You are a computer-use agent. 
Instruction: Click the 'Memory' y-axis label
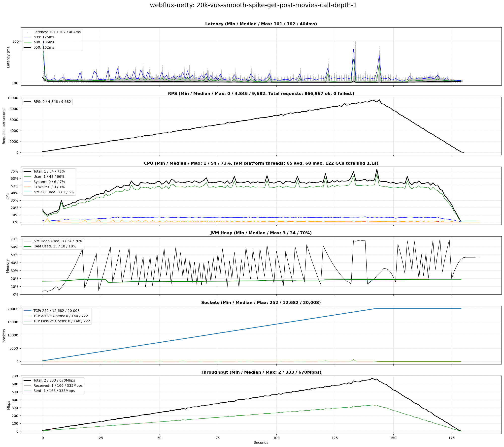click(7, 266)
